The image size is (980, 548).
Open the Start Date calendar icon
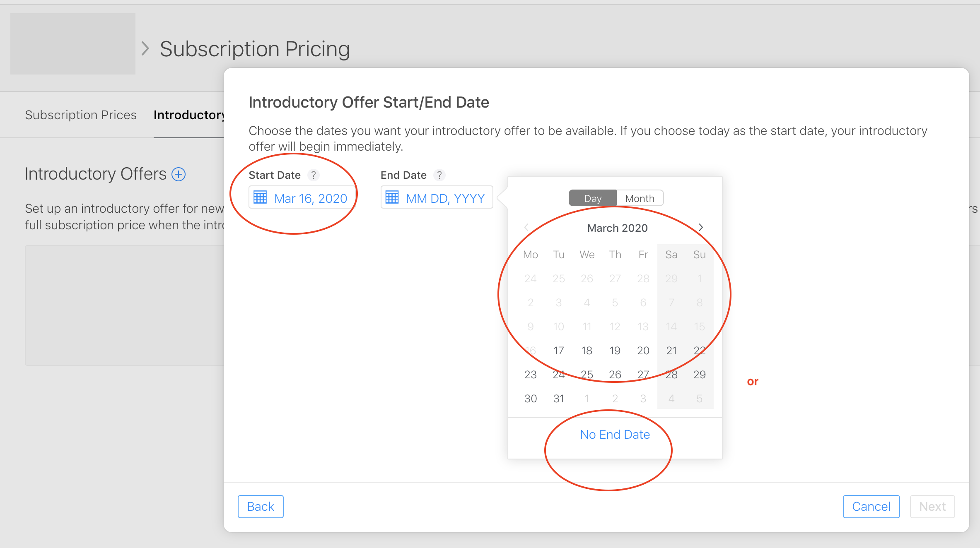(260, 198)
